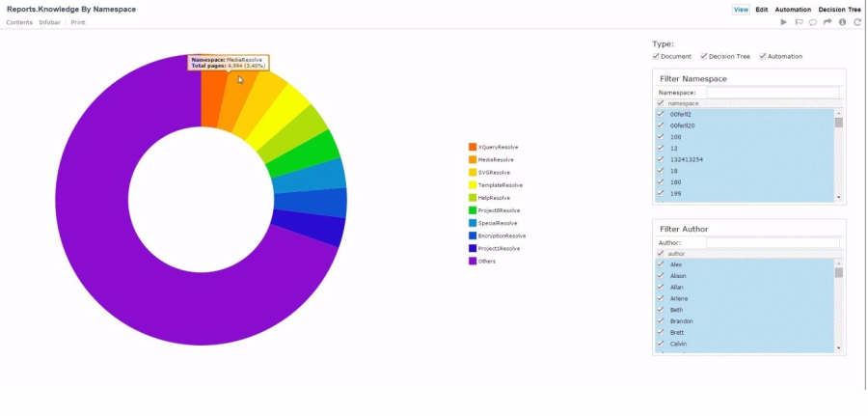868x416 pixels.
Task: Open comments via the speech bubble icon
Action: [x=813, y=22]
